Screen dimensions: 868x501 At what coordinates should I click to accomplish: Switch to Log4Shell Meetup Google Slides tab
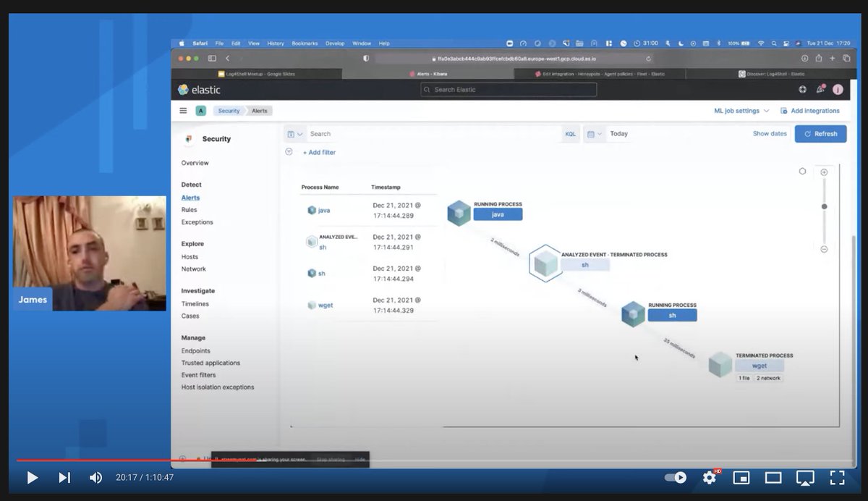[x=256, y=74]
